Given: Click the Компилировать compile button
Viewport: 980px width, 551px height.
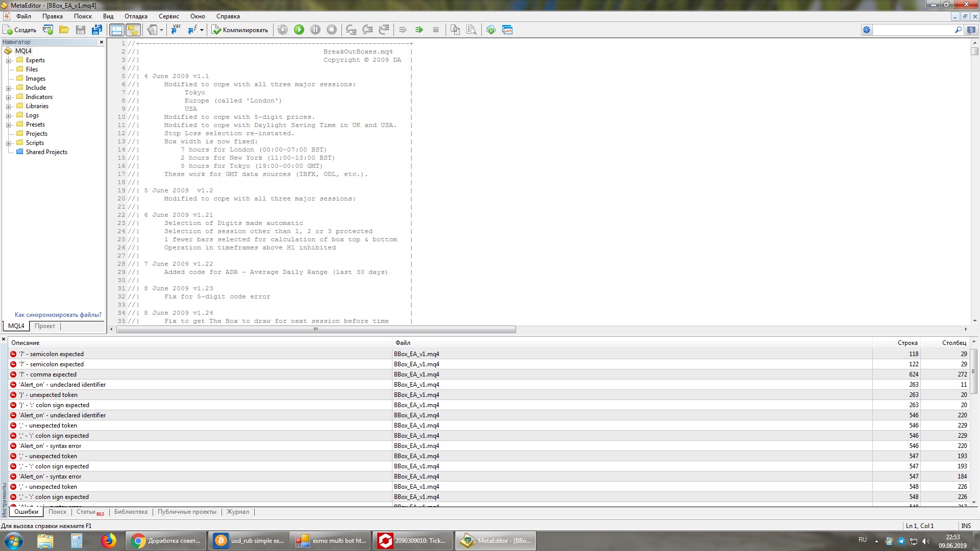Looking at the screenshot, I should [240, 30].
